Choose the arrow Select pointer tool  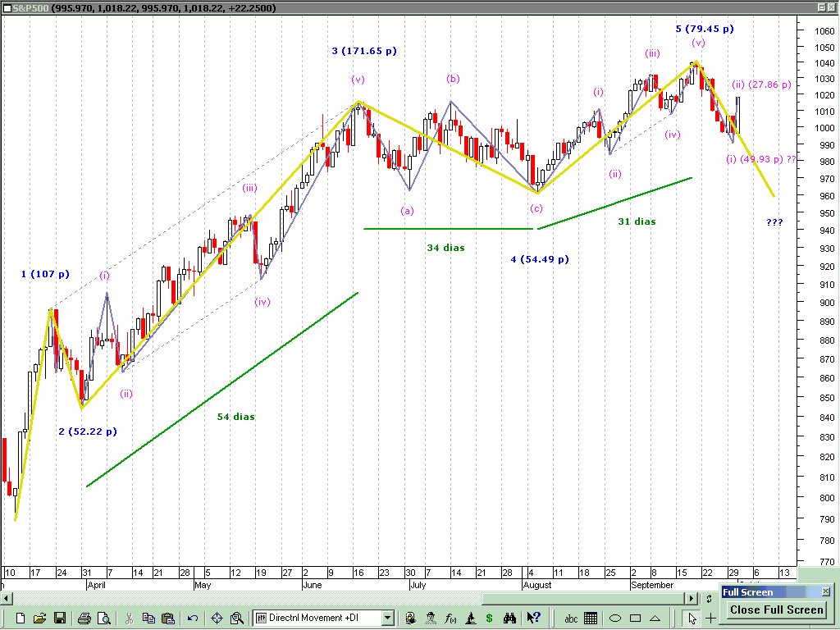tap(692, 619)
